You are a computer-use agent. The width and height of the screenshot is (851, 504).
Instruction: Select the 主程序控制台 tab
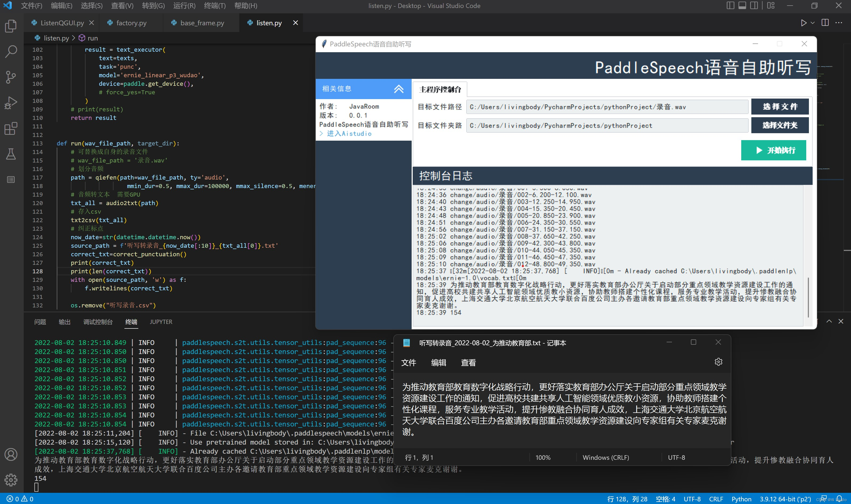pyautogui.click(x=440, y=89)
